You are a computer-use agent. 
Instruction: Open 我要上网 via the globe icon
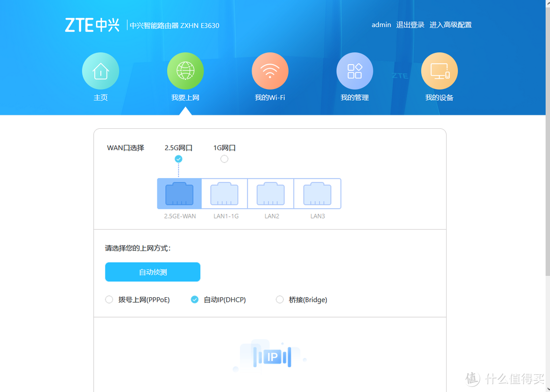[185, 70]
